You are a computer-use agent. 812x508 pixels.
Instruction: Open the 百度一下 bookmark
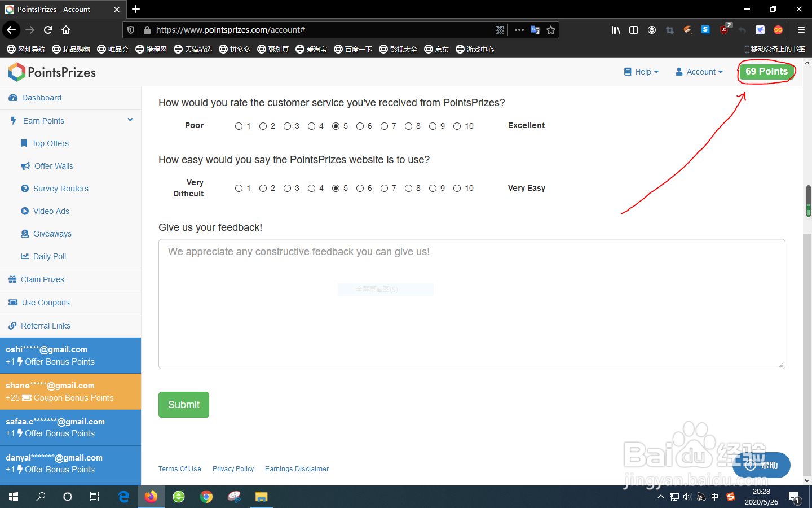353,49
